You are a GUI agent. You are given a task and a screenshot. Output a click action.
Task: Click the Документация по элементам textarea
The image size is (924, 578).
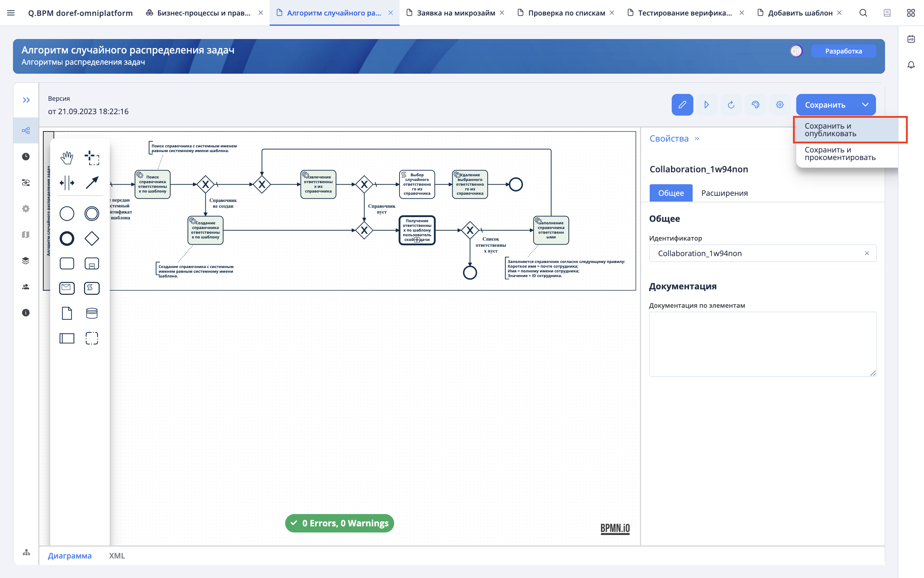coord(763,344)
